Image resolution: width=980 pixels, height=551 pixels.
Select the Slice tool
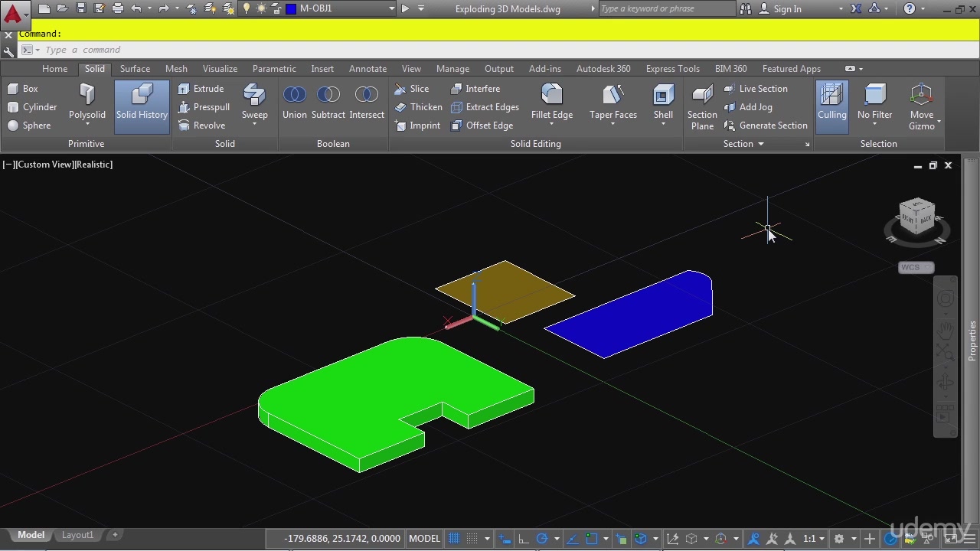[x=412, y=89]
